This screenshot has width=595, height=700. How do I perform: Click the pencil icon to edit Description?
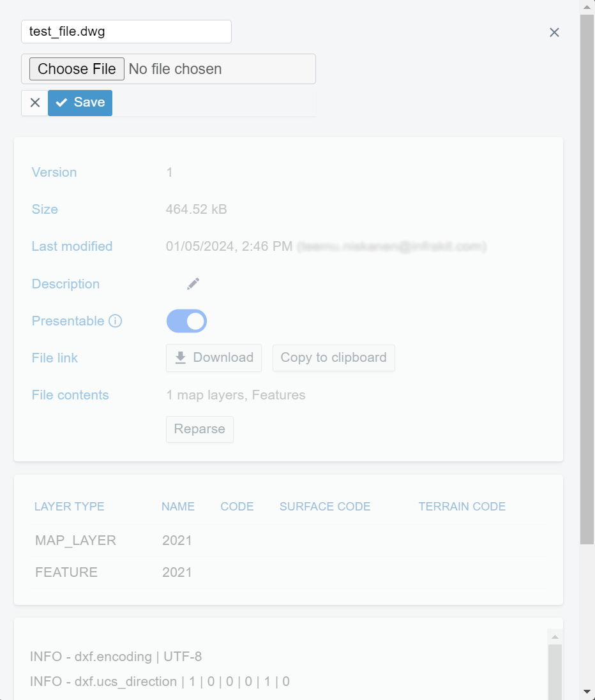coord(193,284)
